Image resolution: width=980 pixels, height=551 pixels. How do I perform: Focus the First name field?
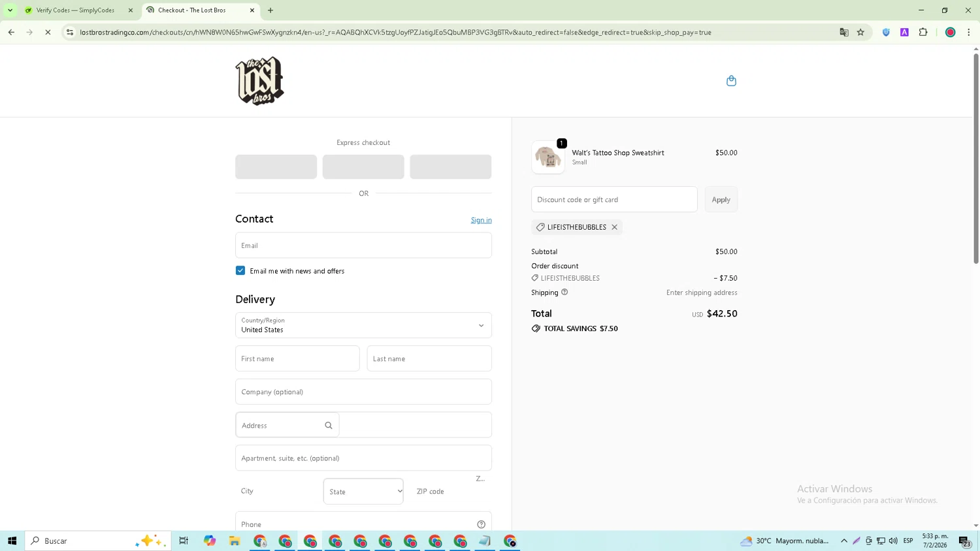[297, 358]
